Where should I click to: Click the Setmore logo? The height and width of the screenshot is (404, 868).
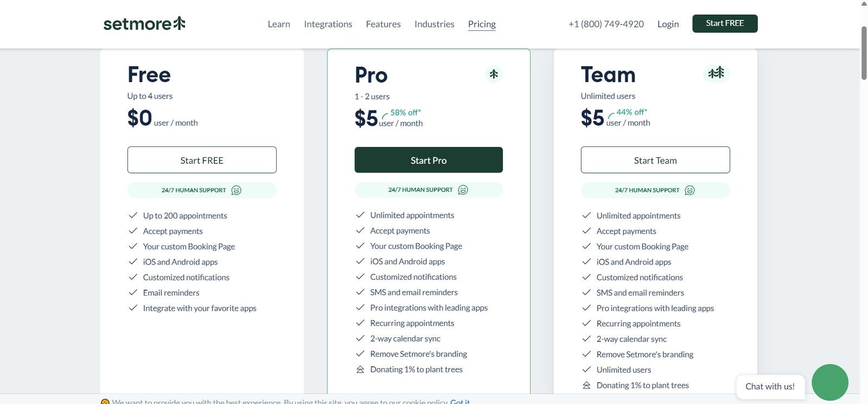click(x=144, y=23)
